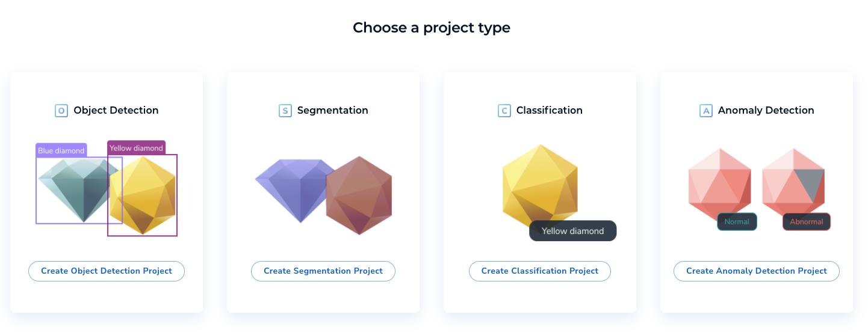Click the Abnormal anomaly label
Image resolution: width=868 pixels, height=335 pixels.
tap(806, 222)
